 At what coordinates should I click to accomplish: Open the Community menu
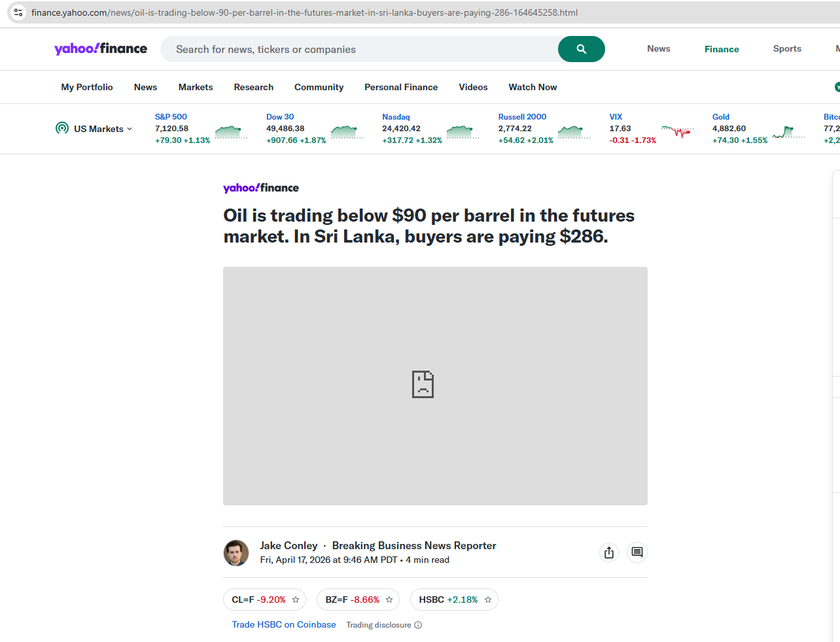click(319, 87)
